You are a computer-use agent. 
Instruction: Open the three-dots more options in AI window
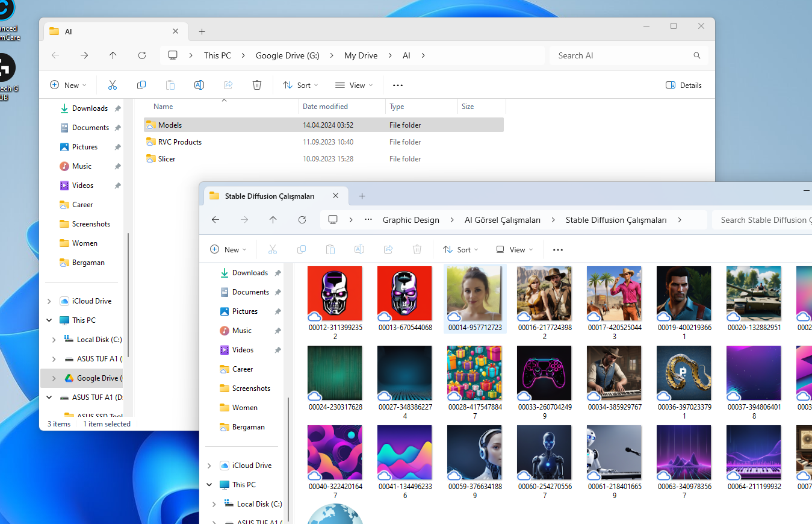(398, 85)
